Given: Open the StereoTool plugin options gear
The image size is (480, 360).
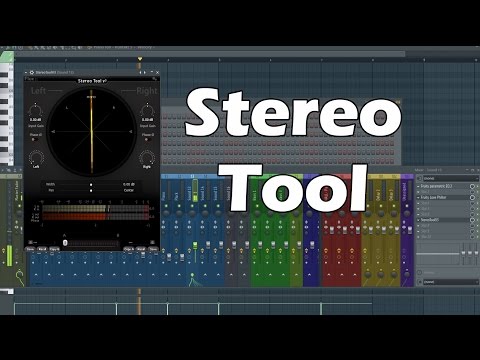Looking at the screenshot, I should point(32,72).
